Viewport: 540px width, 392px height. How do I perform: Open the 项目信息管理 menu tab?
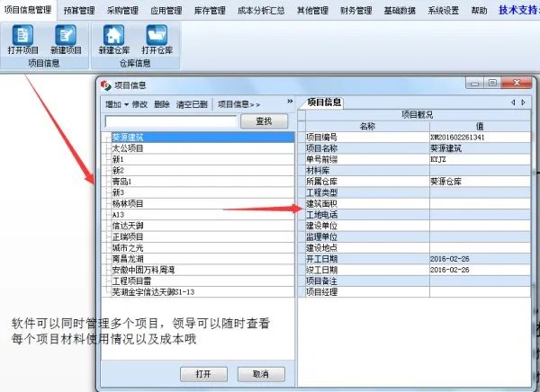[x=28, y=10]
